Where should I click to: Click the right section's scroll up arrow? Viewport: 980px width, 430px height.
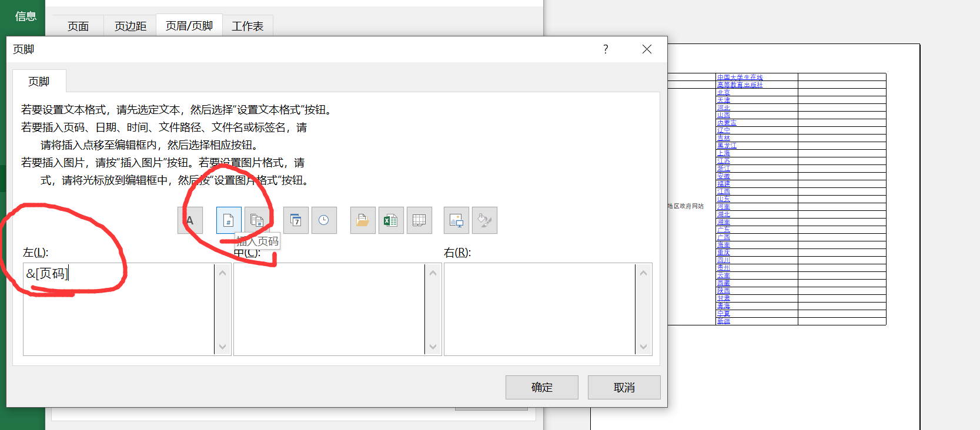pyautogui.click(x=643, y=273)
